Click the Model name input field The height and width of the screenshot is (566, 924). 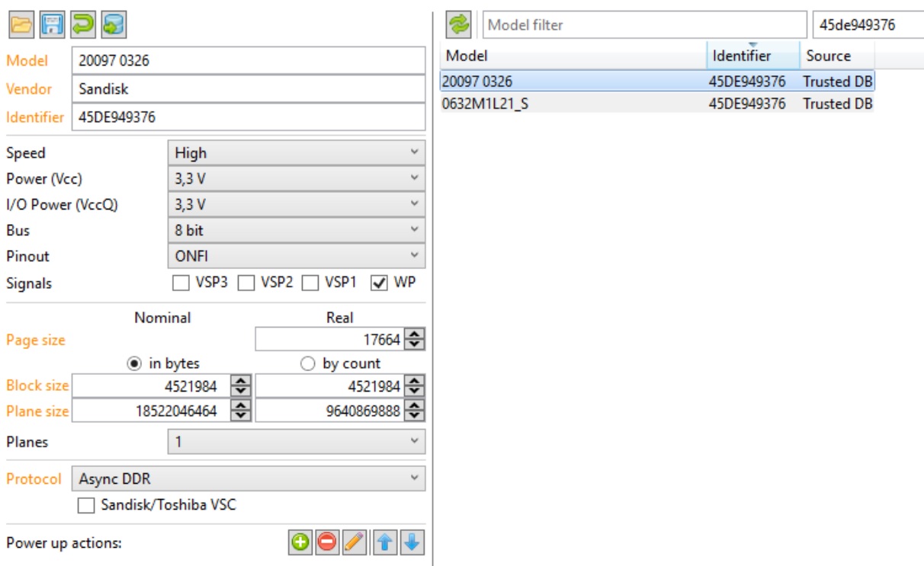pyautogui.click(x=249, y=60)
